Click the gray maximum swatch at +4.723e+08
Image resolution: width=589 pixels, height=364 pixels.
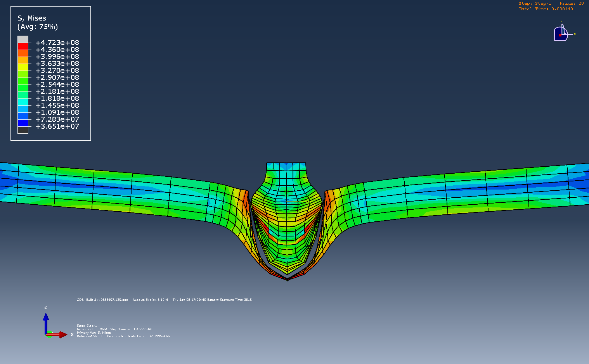[x=23, y=39]
